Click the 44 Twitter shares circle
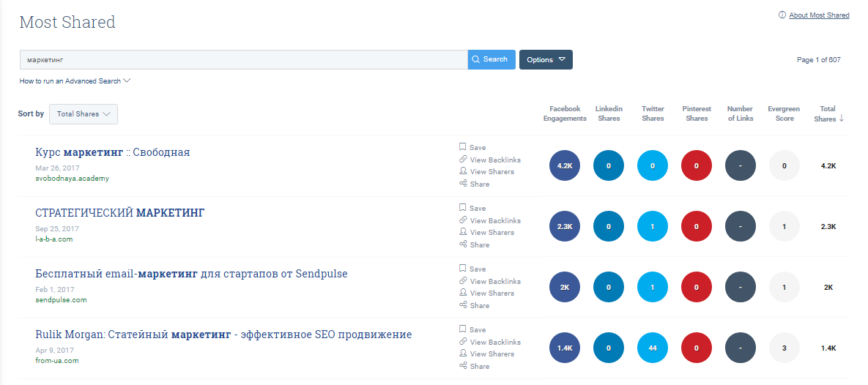 click(x=653, y=348)
